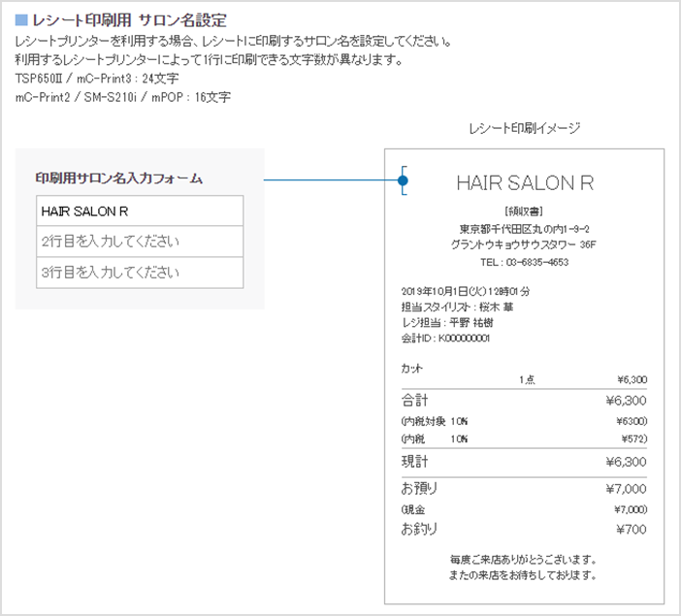Click the heading 'レシート印刷用 サロン名設定'

129,20
